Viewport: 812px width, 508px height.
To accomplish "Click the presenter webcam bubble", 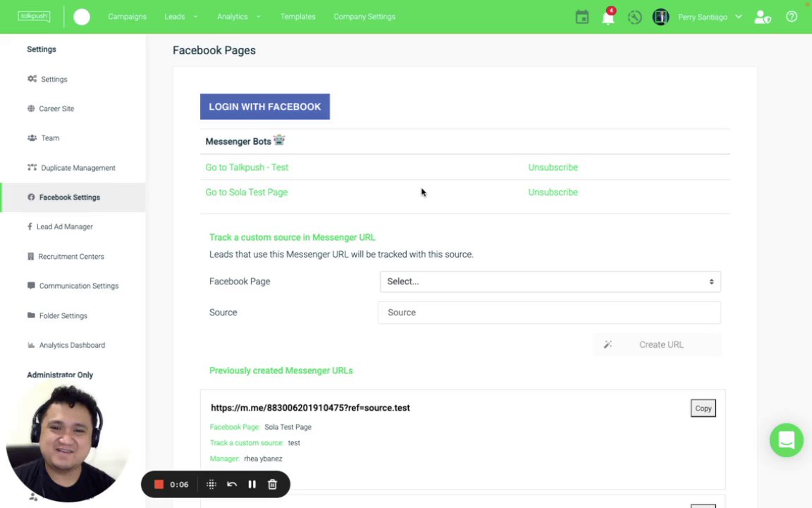I will (66, 441).
